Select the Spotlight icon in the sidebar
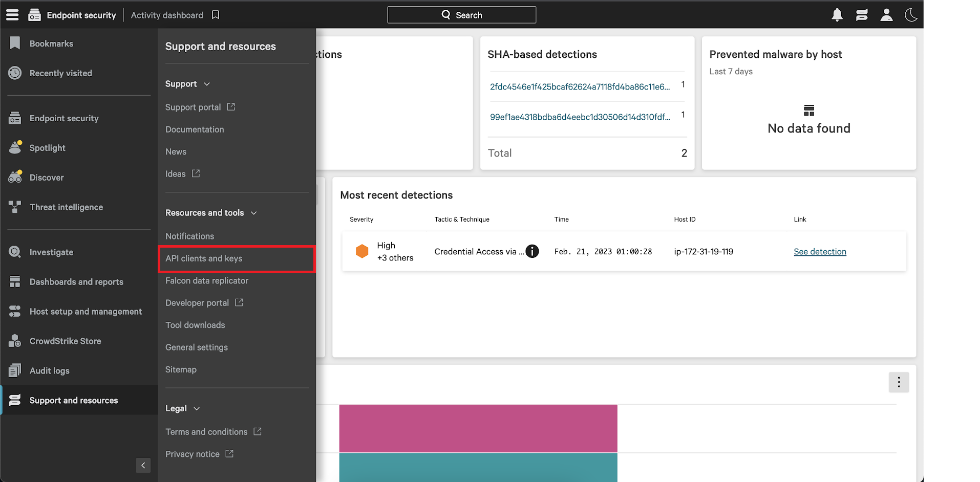980x482 pixels. (x=15, y=147)
